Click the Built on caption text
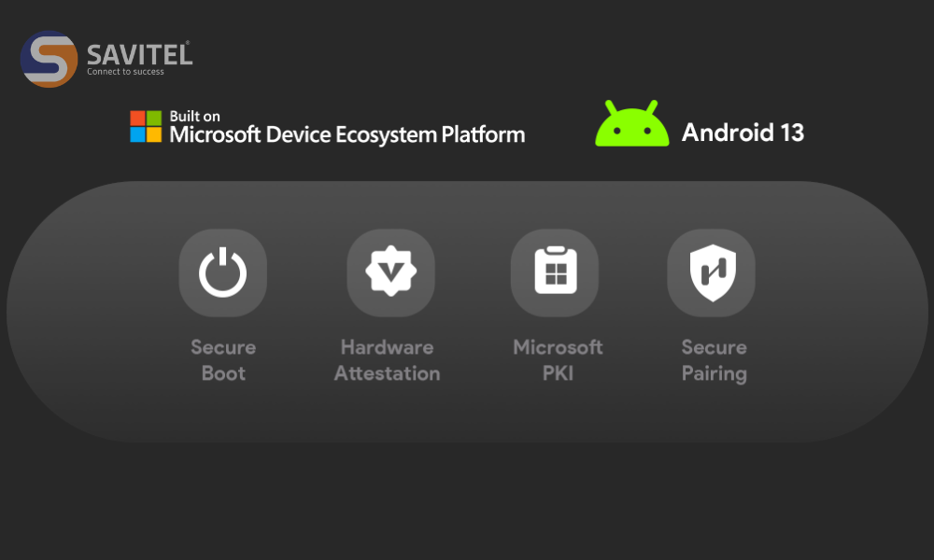This screenshot has width=934, height=560. pyautogui.click(x=194, y=116)
